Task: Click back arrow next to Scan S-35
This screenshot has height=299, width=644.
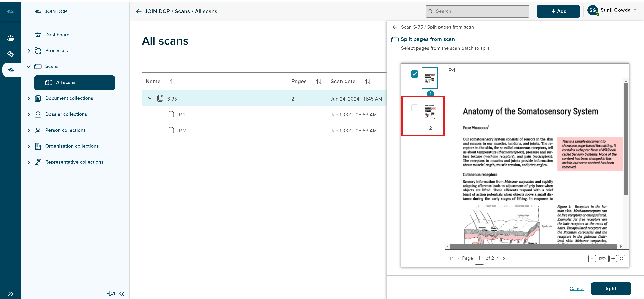Action: point(395,27)
